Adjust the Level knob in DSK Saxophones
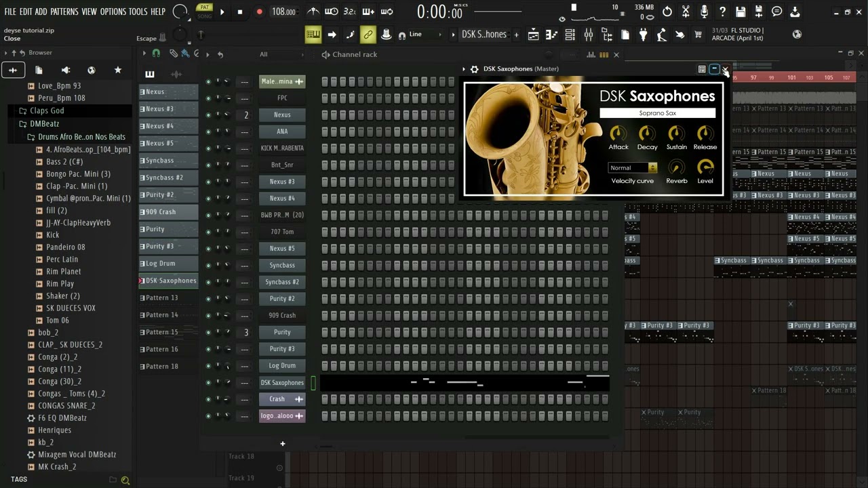Image resolution: width=868 pixels, height=488 pixels. [x=705, y=167]
